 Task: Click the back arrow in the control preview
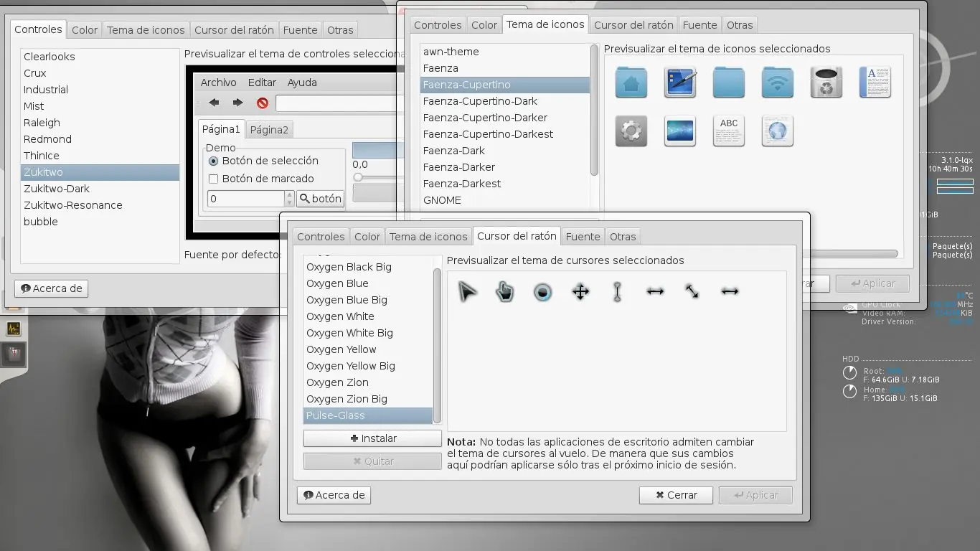[214, 103]
